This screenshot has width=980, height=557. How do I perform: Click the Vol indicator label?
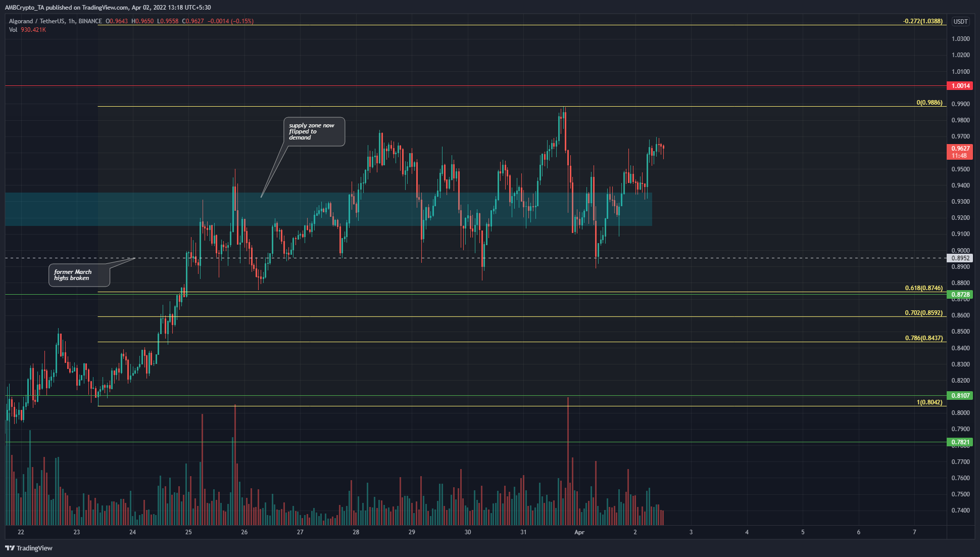tap(13, 30)
